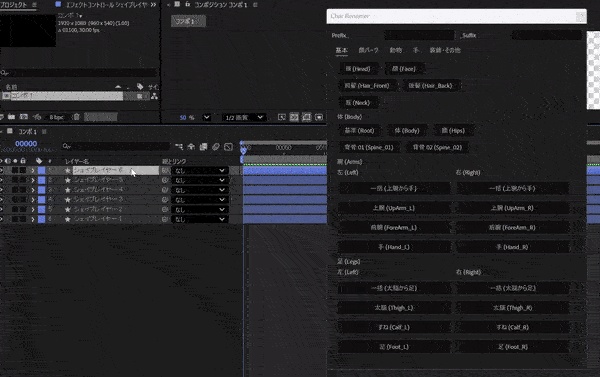Delete selected project item with trash icon
Screen dimensions: 600x377
tap(77, 117)
